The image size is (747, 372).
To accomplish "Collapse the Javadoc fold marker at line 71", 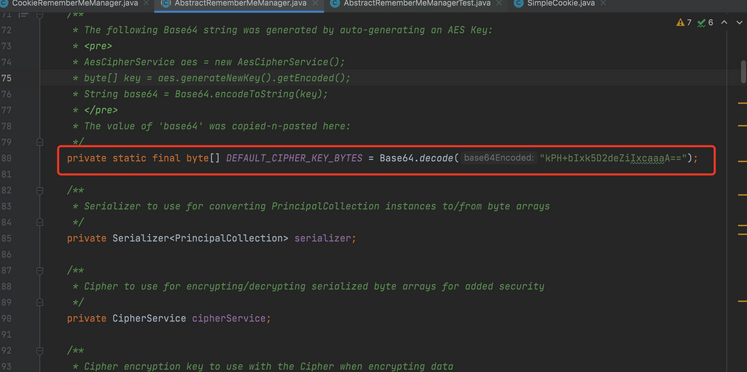I will click(40, 15).
